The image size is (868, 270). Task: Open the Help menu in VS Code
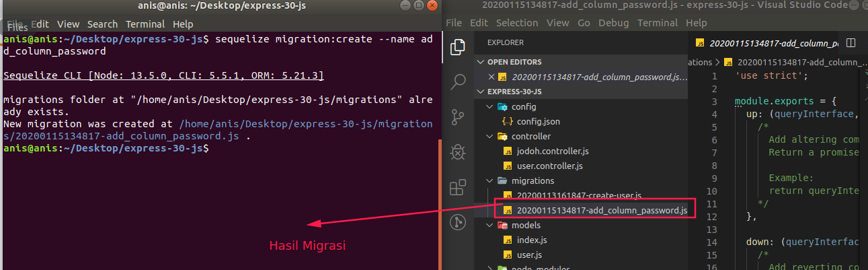[697, 22]
